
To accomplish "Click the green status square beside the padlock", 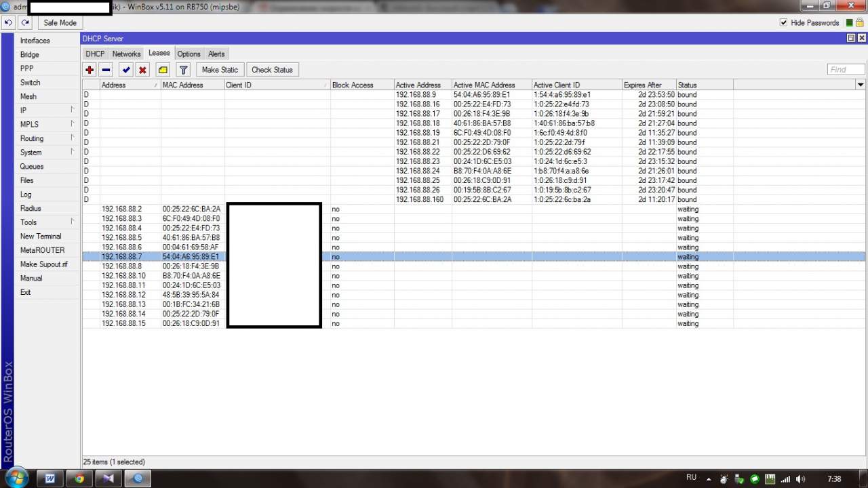I will 849,23.
